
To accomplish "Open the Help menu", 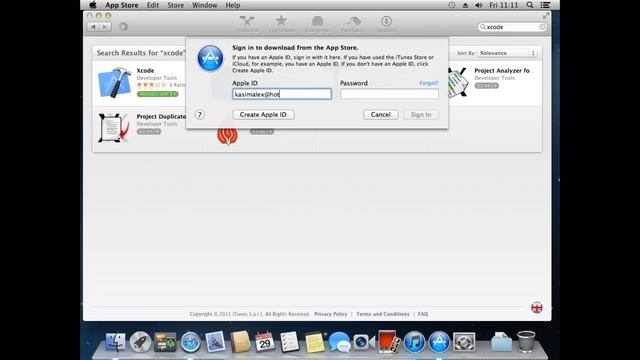I will click(233, 5).
